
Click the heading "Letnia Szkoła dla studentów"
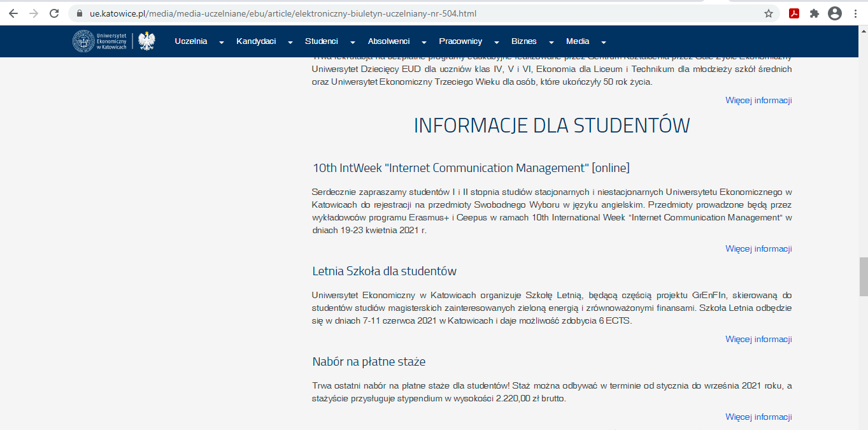385,271
